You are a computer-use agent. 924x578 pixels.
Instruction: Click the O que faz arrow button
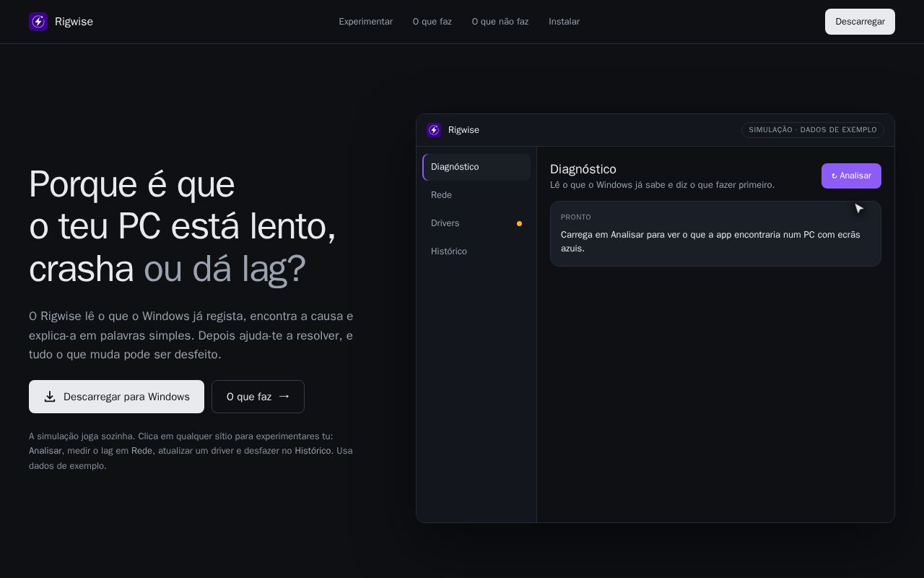click(x=258, y=397)
